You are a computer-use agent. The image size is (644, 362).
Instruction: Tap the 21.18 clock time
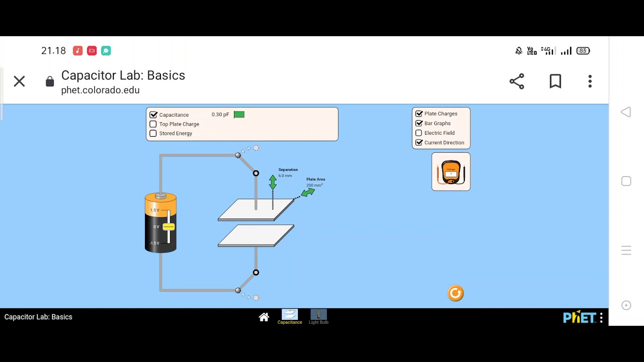tap(53, 51)
